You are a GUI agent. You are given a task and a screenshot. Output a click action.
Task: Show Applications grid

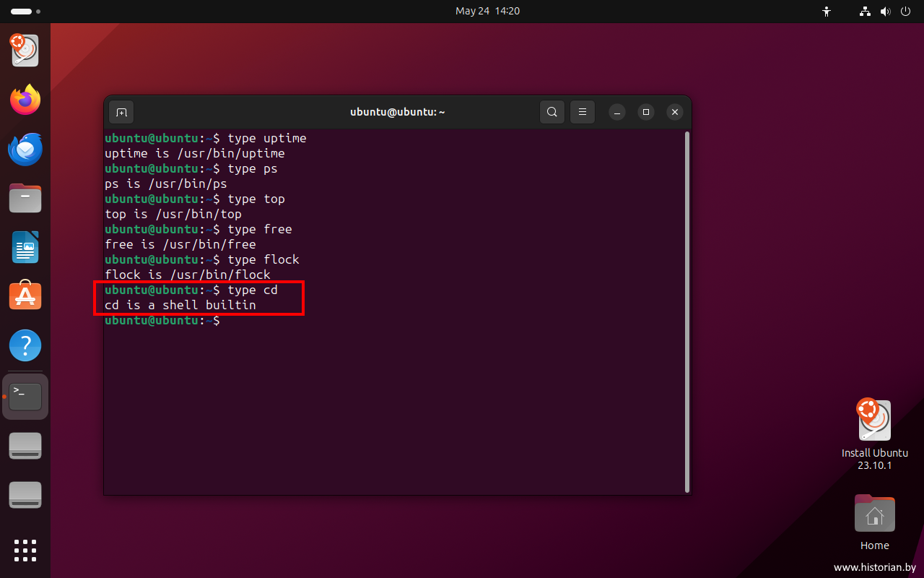pos(25,550)
